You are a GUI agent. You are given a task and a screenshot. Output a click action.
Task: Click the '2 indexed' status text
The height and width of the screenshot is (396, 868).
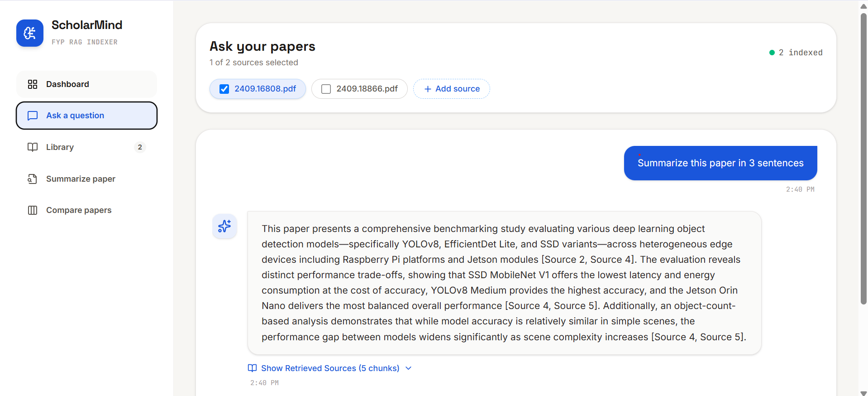[801, 53]
